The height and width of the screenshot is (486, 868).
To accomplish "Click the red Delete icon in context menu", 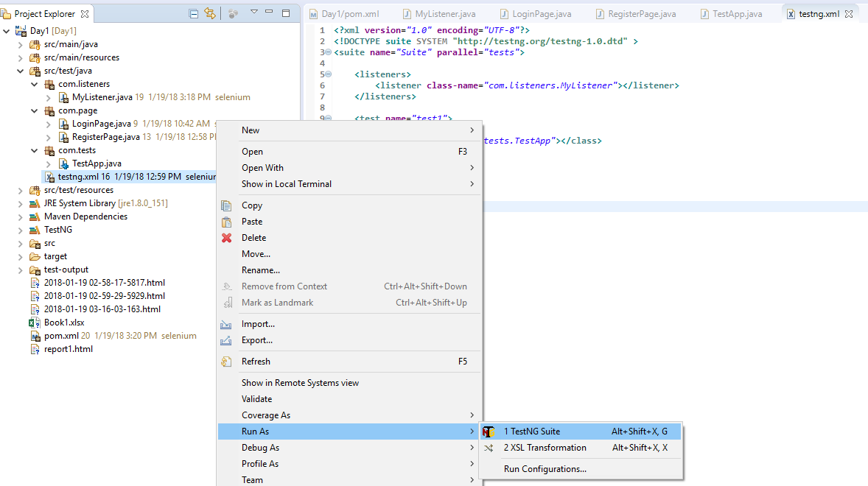I will tap(227, 238).
